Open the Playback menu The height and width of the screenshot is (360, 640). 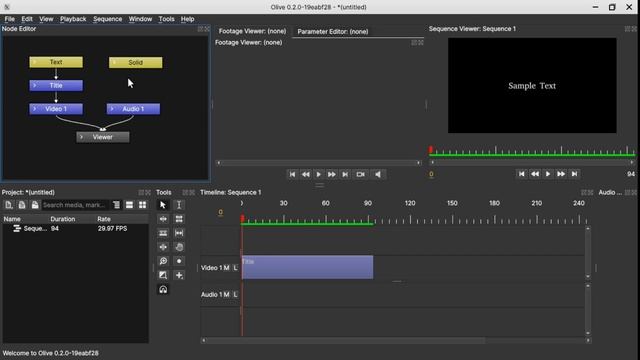pyautogui.click(x=73, y=19)
